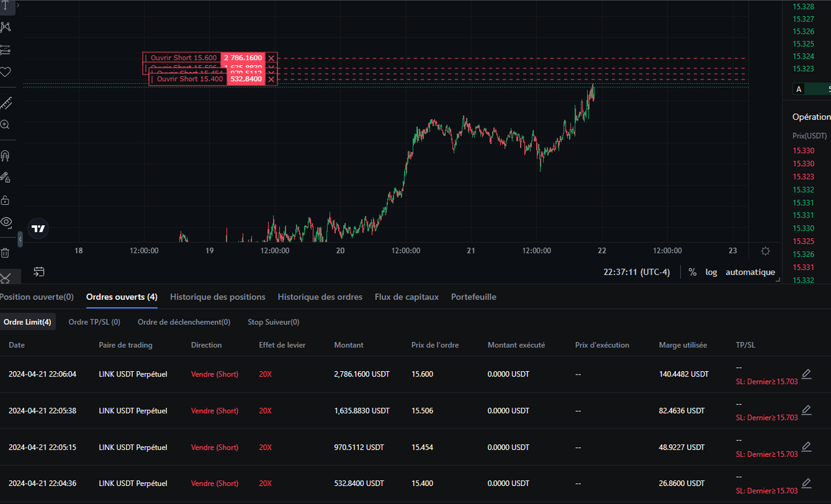Toggle lock all drawings
This screenshot has width=831, height=504.
tap(6, 200)
